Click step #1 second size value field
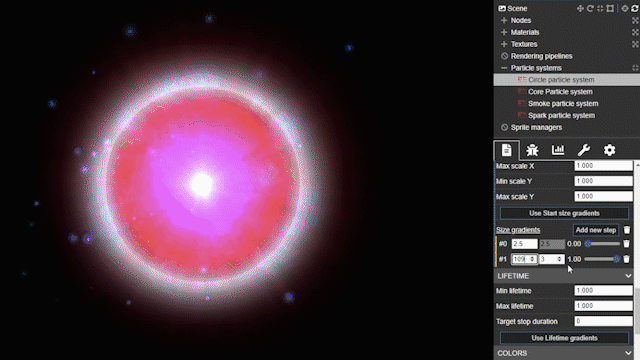 click(x=551, y=259)
